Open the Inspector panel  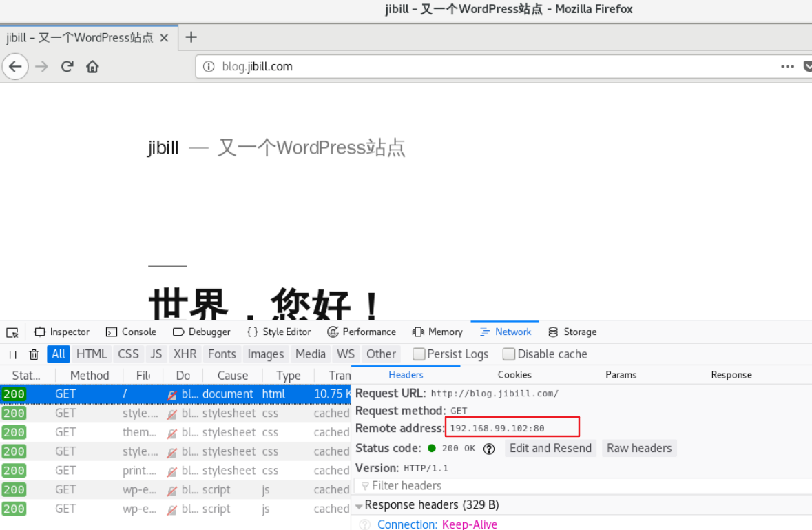(61, 332)
